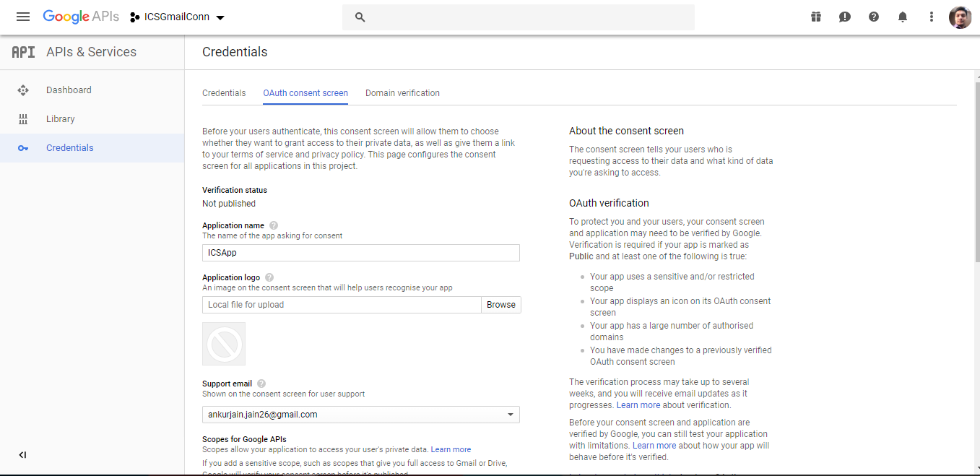Open the notifications bell
The width and height of the screenshot is (980, 476).
903,17
